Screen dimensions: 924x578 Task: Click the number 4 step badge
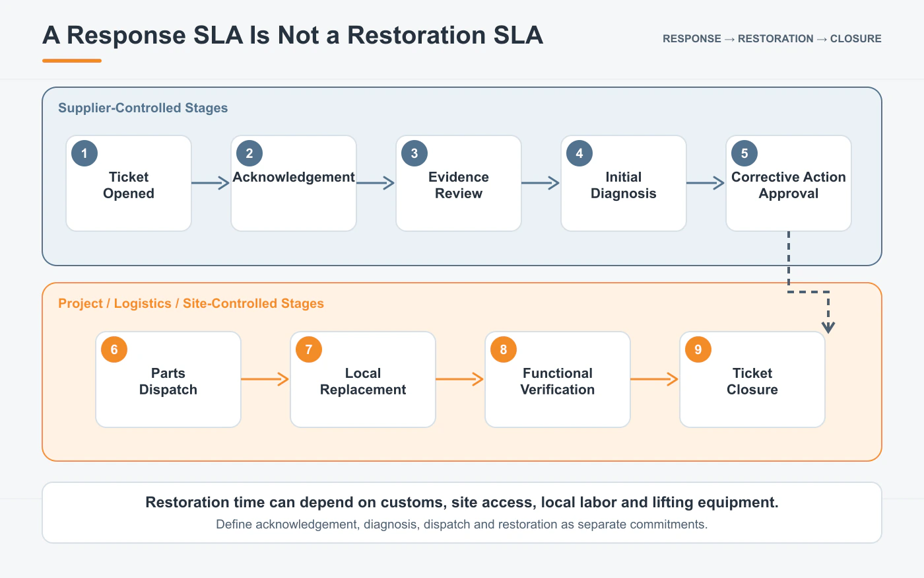(579, 153)
